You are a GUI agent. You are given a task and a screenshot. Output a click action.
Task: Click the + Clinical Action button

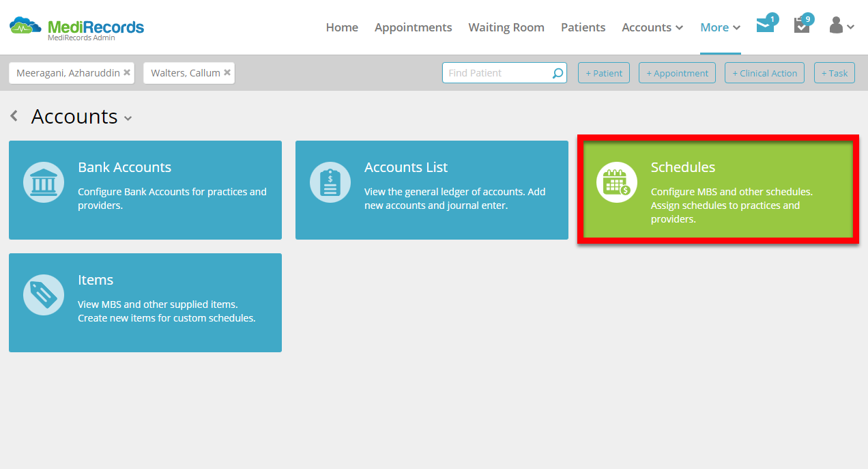764,73
